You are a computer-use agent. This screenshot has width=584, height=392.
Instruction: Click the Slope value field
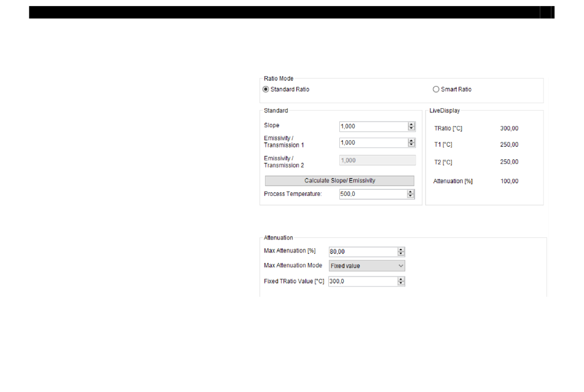[374, 127]
